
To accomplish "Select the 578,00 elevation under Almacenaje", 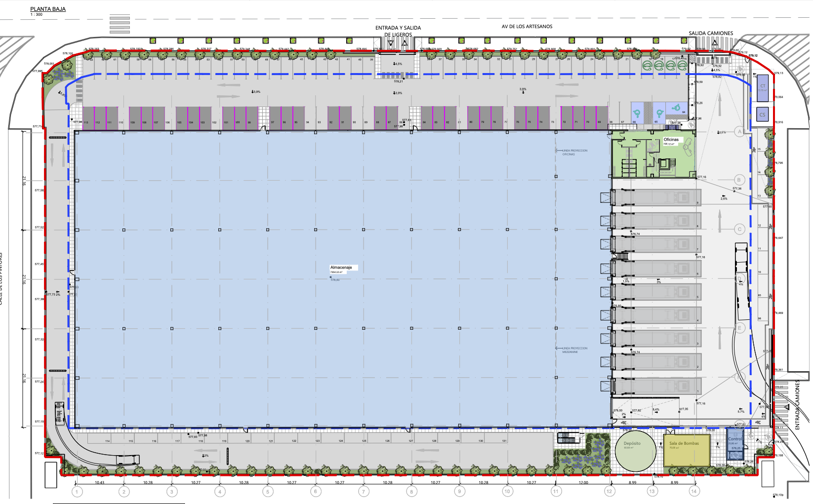I will click(x=335, y=280).
